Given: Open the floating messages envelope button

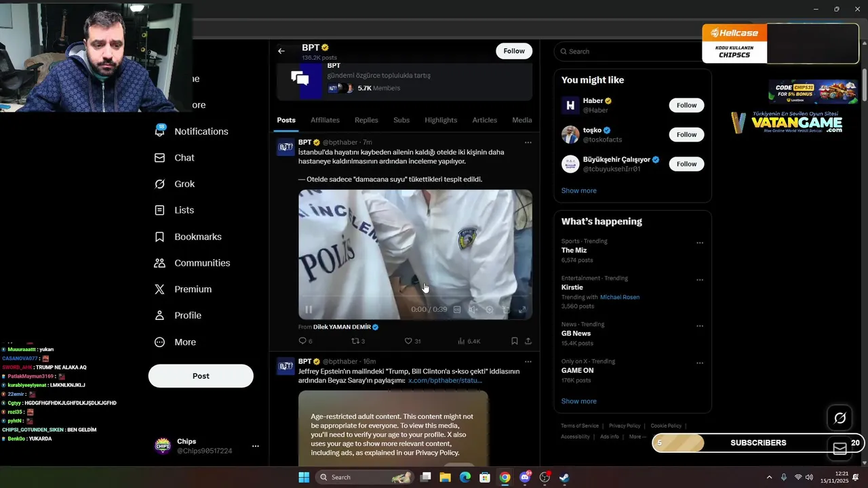Looking at the screenshot, I should point(840,449).
